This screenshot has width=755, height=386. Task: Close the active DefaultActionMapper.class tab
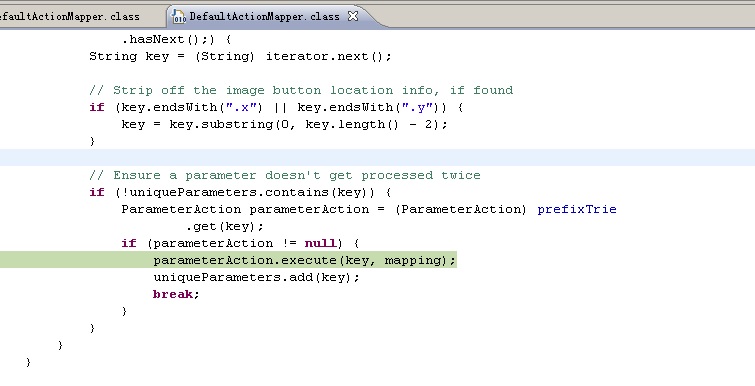pos(353,16)
